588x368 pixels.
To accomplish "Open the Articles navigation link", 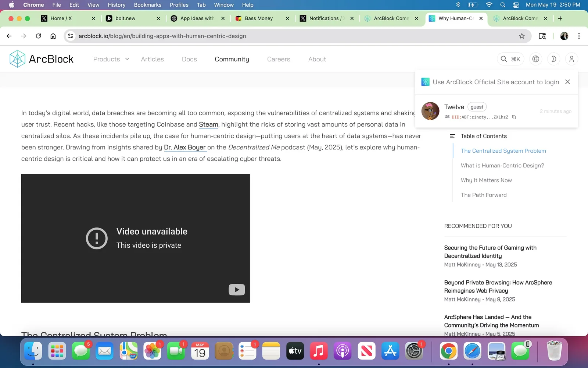I will coord(153,59).
